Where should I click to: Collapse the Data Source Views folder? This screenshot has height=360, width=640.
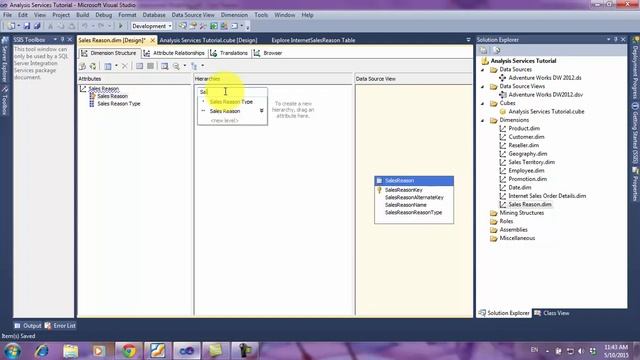482,87
